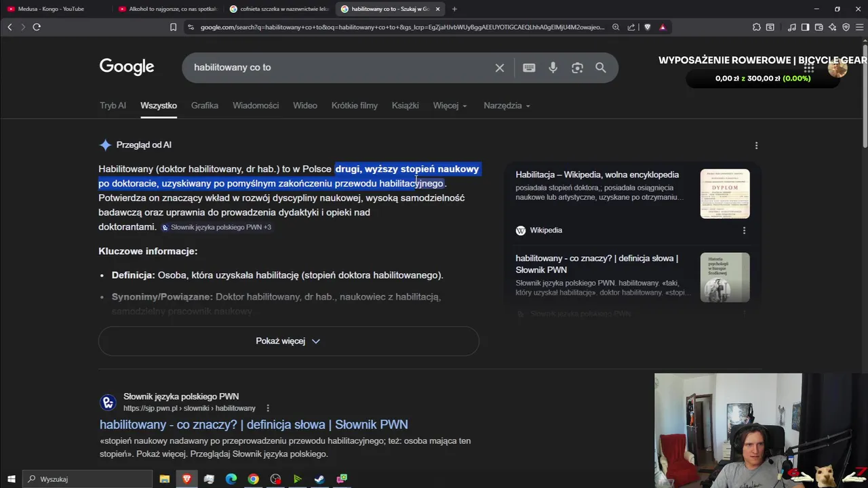This screenshot has height=488, width=868.
Task: Click the Przegląd od AI heading
Action: click(143, 145)
